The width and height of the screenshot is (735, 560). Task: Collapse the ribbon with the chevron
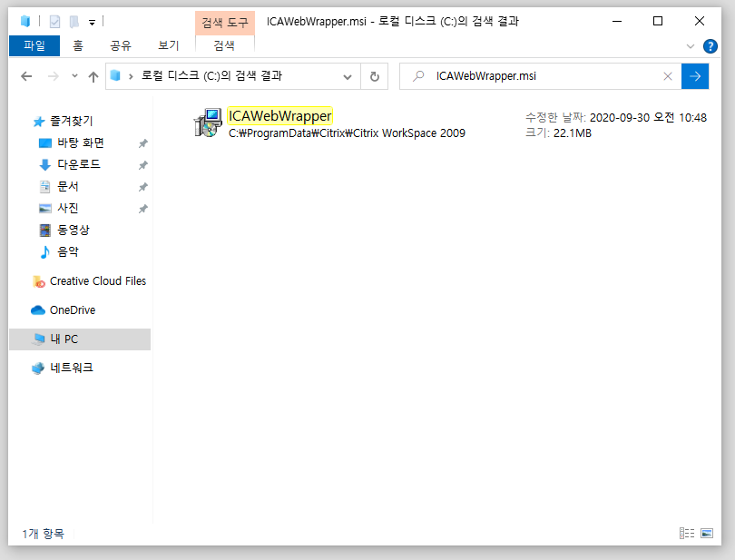pos(690,46)
